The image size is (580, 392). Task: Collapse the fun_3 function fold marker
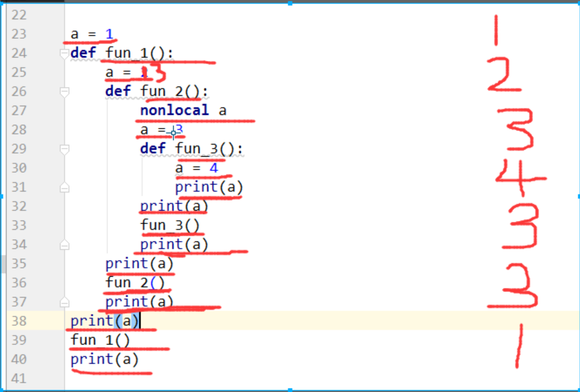click(x=64, y=150)
